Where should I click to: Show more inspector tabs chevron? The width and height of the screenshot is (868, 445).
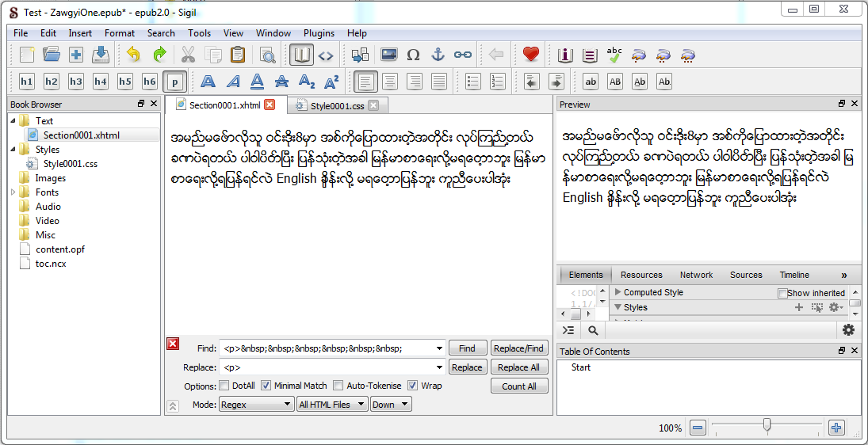[843, 275]
